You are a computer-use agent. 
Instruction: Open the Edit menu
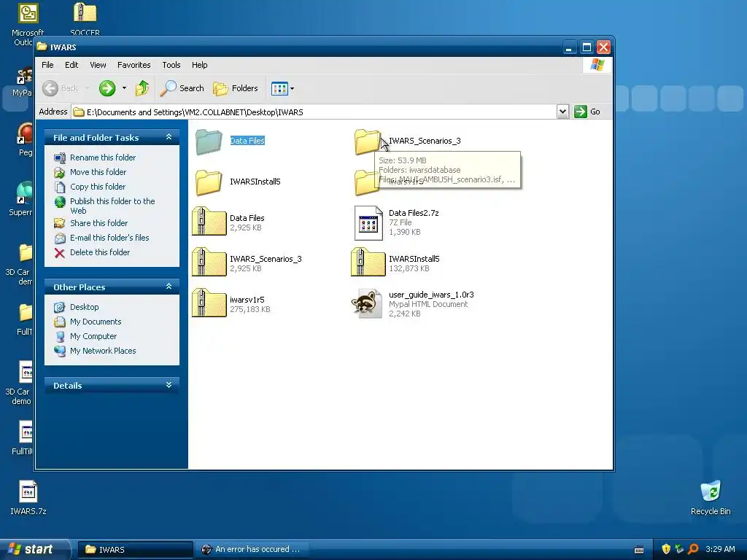[71, 65]
